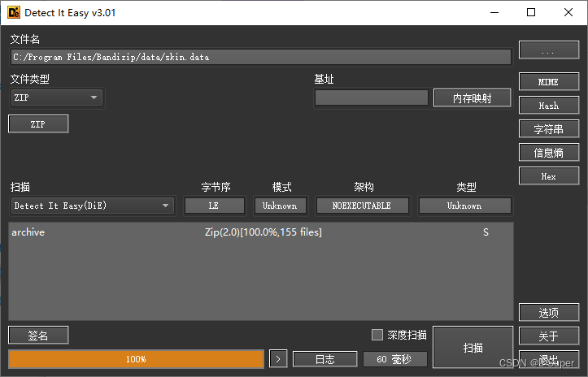The image size is (588, 377).
Task: Open the signatures (签名) button
Action: coord(38,335)
